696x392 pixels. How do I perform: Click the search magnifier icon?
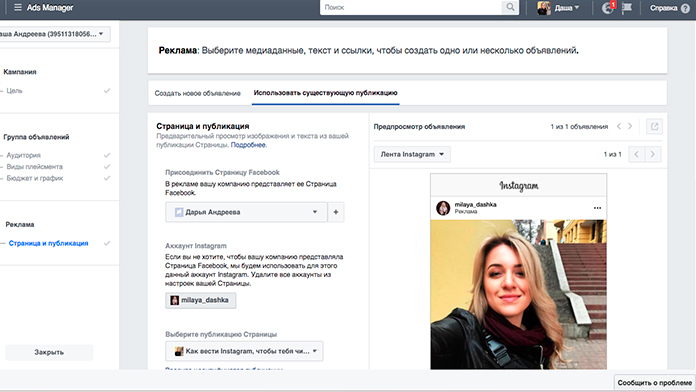pyautogui.click(x=510, y=7)
